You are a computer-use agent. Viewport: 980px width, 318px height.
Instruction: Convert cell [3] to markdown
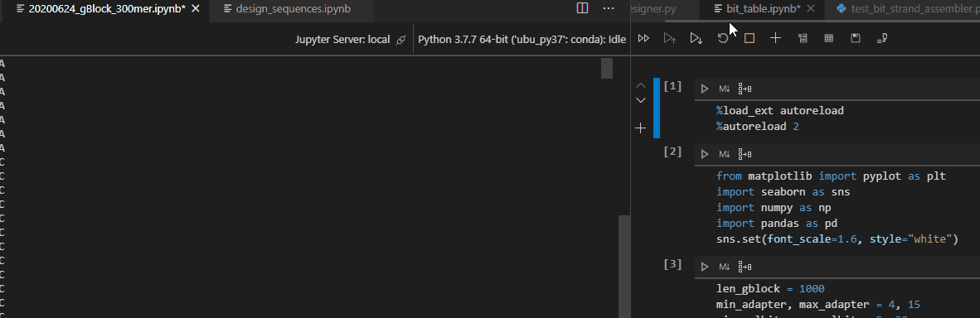pyautogui.click(x=725, y=267)
